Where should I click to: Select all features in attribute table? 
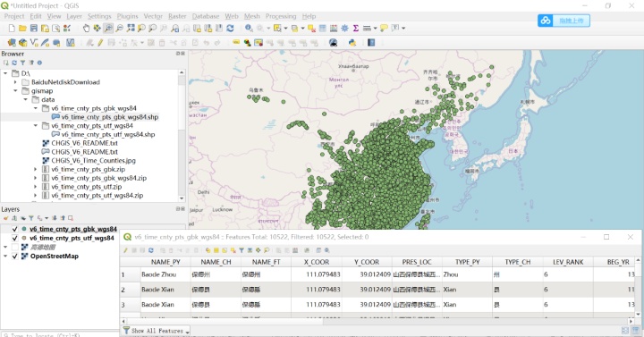216,250
